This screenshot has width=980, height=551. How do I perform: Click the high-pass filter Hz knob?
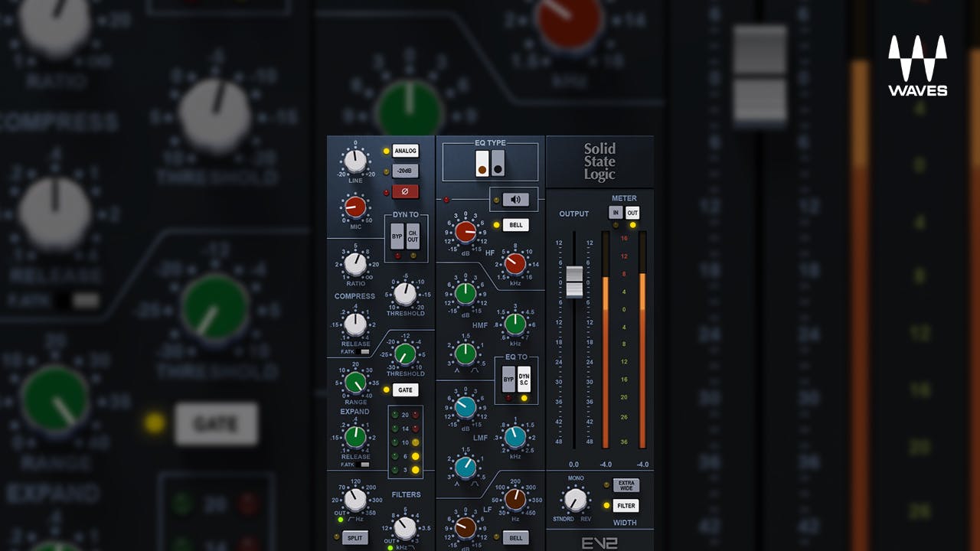(x=355, y=500)
